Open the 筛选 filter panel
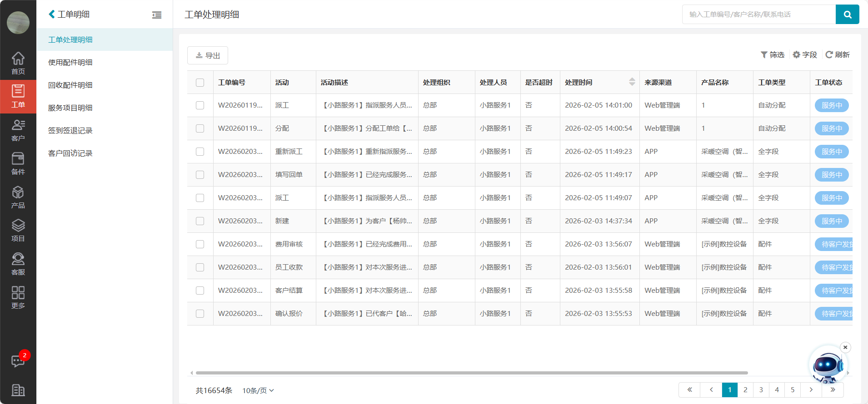The image size is (868, 404). point(773,55)
